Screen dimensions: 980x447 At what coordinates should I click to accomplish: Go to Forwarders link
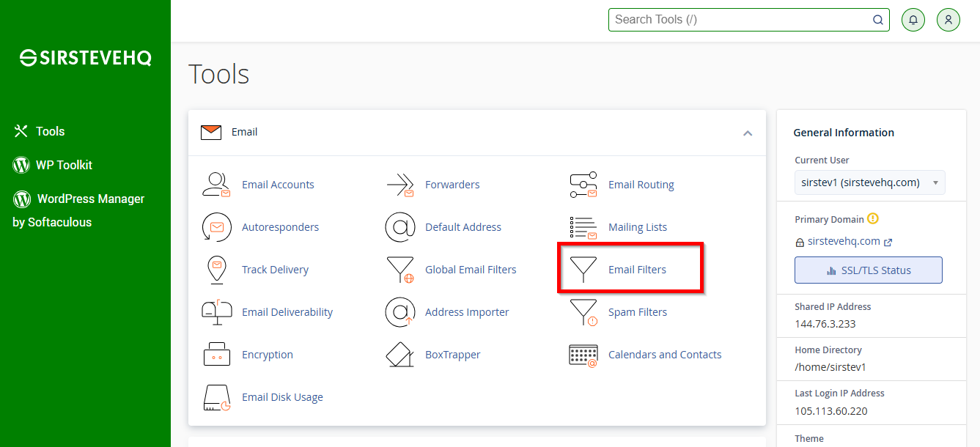(x=452, y=185)
